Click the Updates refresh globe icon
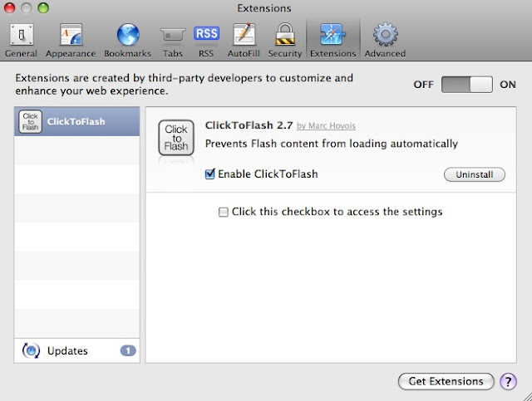 point(31,350)
